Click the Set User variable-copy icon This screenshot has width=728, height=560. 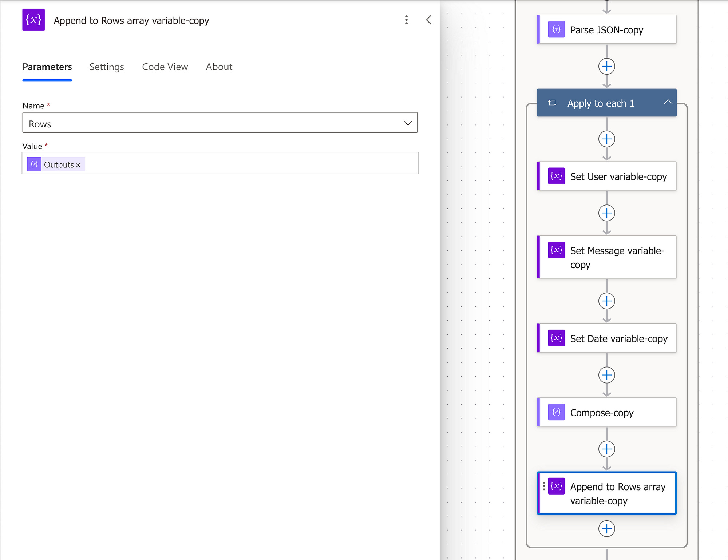556,176
